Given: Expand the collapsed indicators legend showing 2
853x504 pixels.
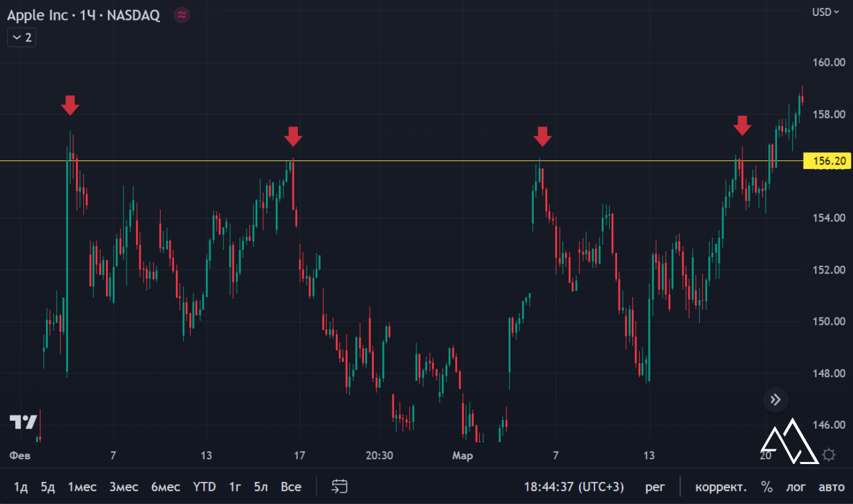Looking at the screenshot, I should click(x=21, y=37).
